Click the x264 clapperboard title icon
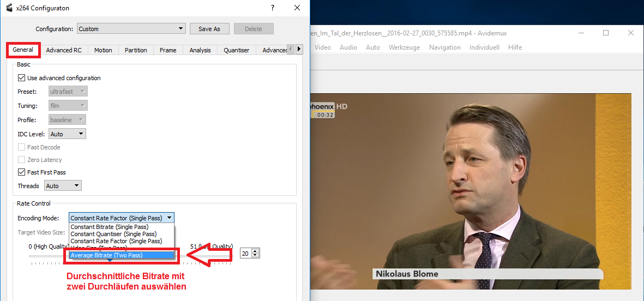 [x=9, y=8]
